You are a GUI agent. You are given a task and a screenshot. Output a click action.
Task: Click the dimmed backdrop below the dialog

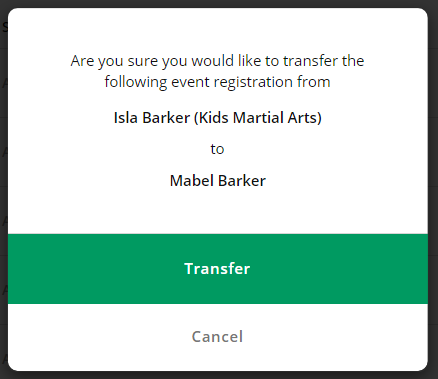(219, 375)
